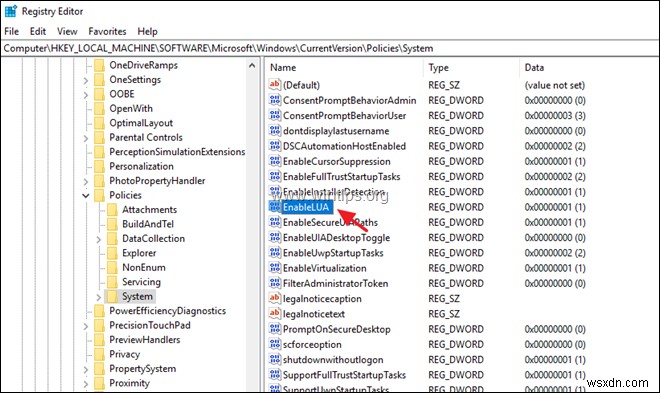Select the PerceptionSimulationExtensions key

pos(177,151)
